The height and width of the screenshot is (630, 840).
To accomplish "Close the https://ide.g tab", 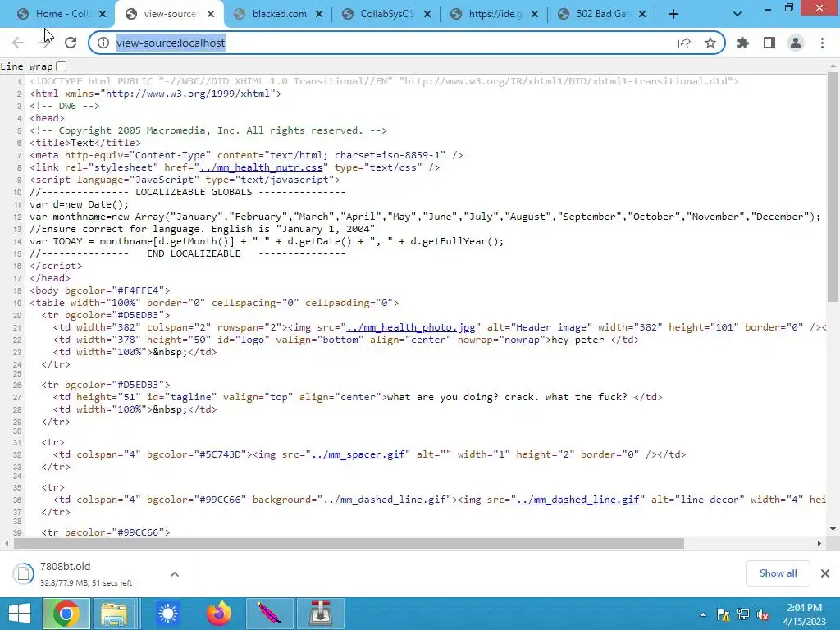I will click(535, 14).
